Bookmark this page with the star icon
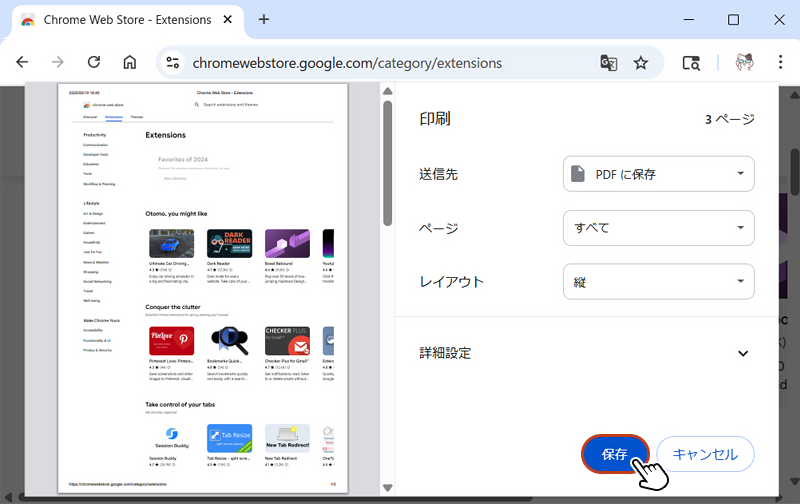Viewport: 800px width, 504px height. click(x=640, y=63)
